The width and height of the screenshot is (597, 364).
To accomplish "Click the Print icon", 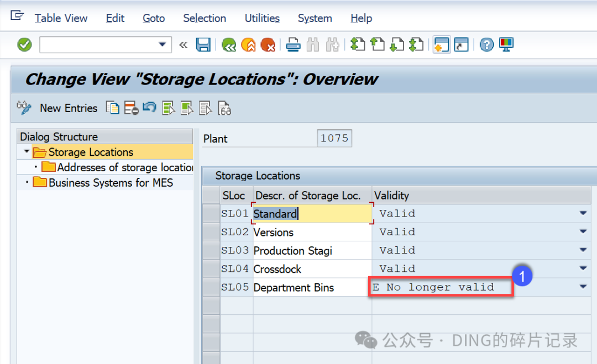I will pos(293,45).
